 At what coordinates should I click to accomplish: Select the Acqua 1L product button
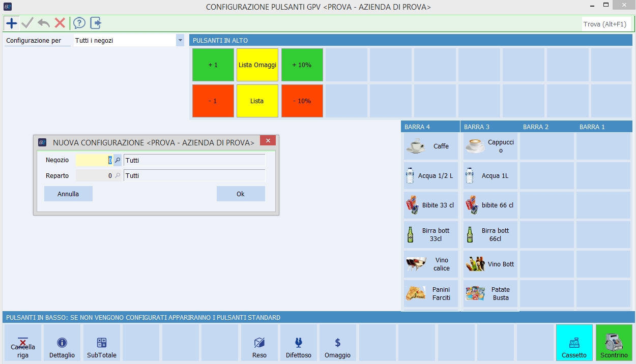click(x=490, y=176)
